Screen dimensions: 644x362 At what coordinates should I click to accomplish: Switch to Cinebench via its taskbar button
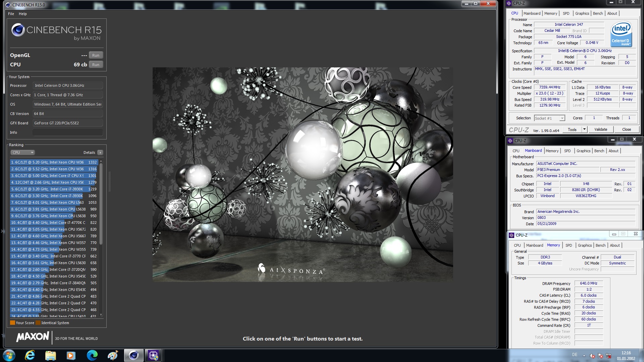pyautogui.click(x=133, y=355)
